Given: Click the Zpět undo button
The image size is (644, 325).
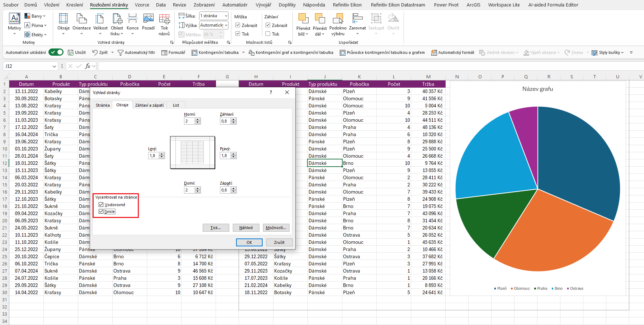Looking at the screenshot, I should 100,52.
